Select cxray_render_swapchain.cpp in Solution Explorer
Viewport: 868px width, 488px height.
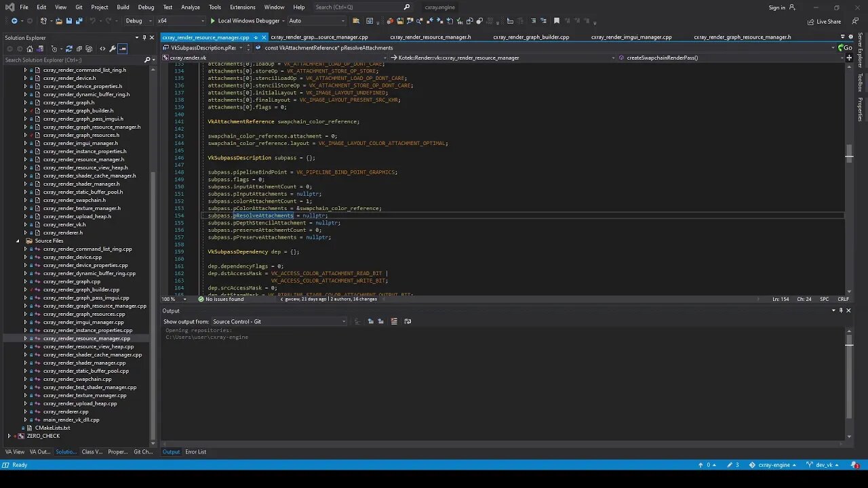[x=77, y=379]
